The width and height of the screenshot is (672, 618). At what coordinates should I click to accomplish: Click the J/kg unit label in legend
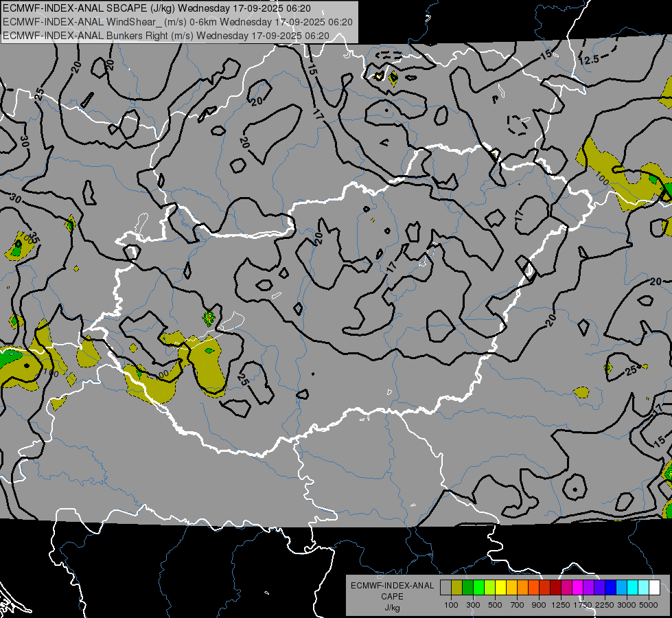pos(392,608)
